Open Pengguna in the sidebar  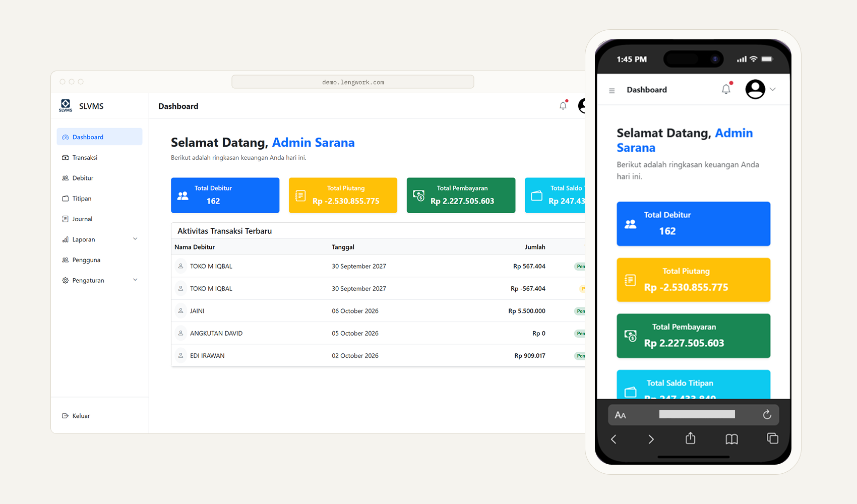click(x=99, y=260)
